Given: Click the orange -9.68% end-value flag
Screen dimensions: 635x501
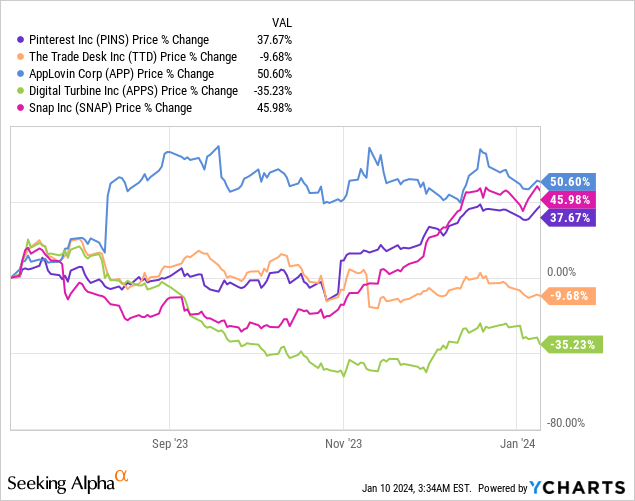Looking at the screenshot, I should pyautogui.click(x=568, y=296).
